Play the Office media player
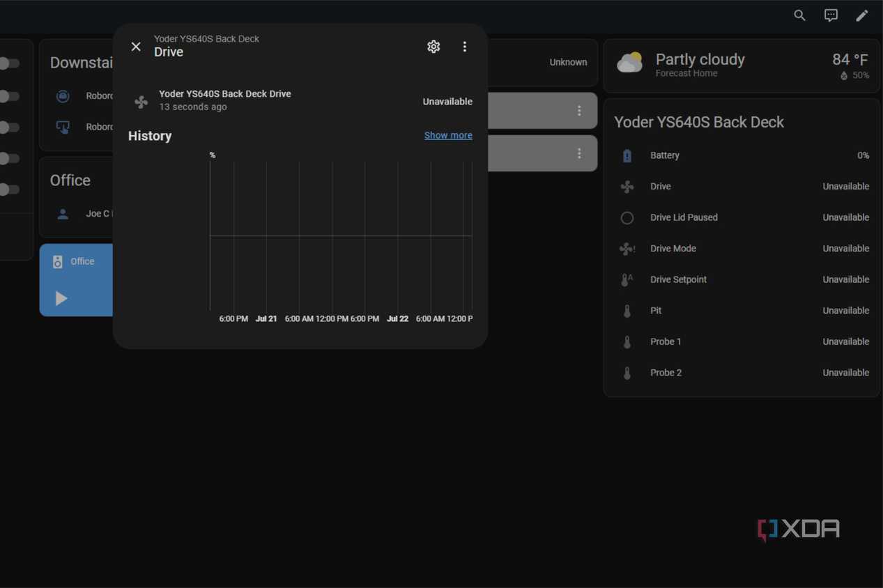Image resolution: width=883 pixels, height=588 pixels. tap(61, 298)
